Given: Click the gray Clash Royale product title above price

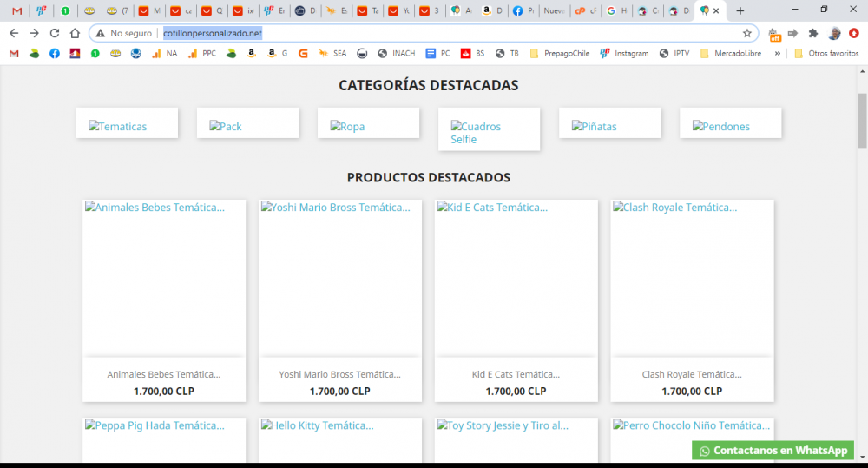Looking at the screenshot, I should click(x=692, y=374).
